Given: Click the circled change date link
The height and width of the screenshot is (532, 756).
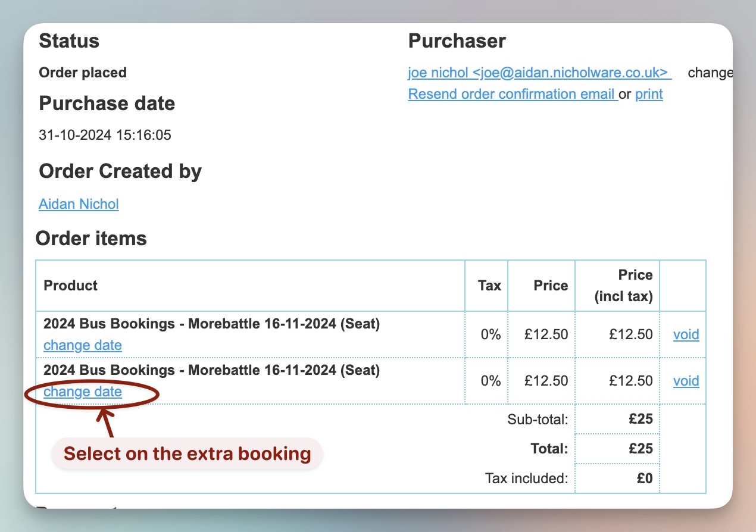Looking at the screenshot, I should tap(83, 392).
